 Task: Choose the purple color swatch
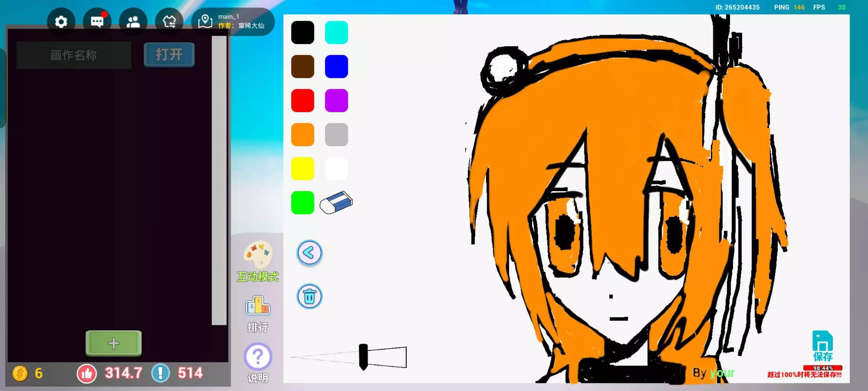336,101
